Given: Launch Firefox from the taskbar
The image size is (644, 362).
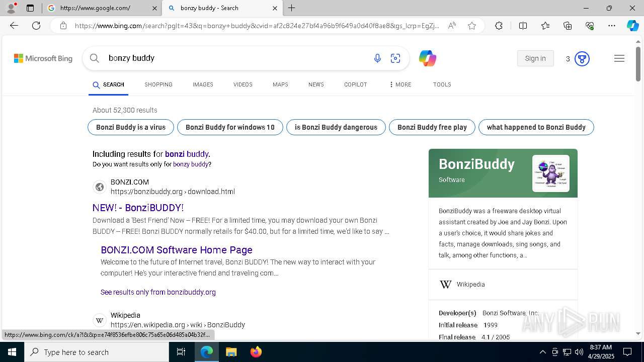Looking at the screenshot, I should [x=256, y=352].
